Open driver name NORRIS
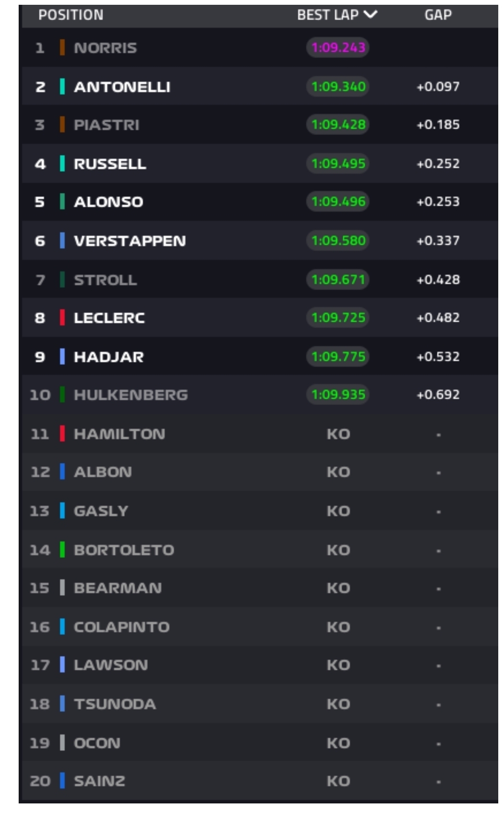Image resolution: width=504 pixels, height=813 pixels. point(105,48)
